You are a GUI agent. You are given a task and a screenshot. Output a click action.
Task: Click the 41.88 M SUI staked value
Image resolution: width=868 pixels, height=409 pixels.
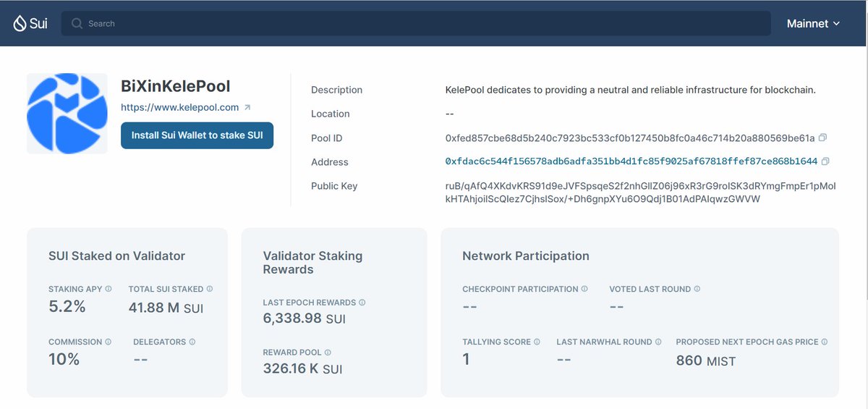pos(166,308)
